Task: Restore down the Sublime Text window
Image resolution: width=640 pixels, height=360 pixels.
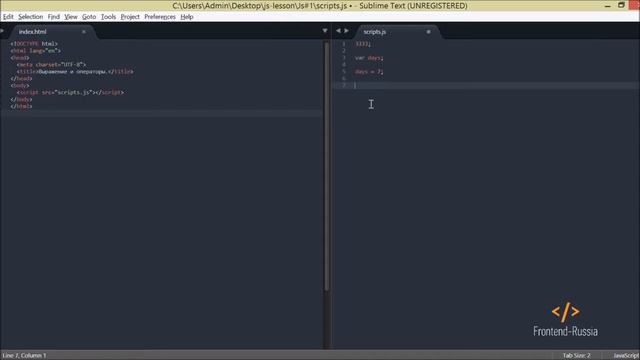Action: [621, 5]
